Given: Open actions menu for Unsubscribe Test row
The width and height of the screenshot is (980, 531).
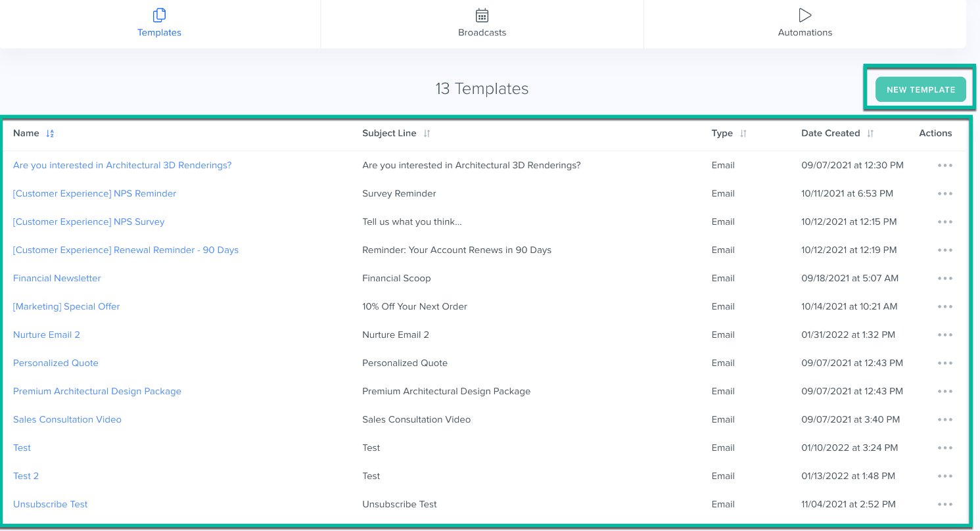Looking at the screenshot, I should point(945,505).
